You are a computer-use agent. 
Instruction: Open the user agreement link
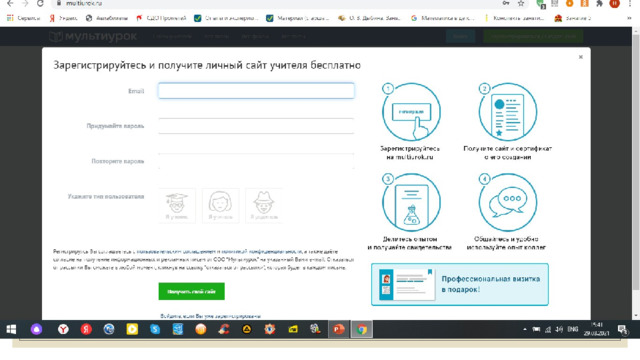coord(177,251)
